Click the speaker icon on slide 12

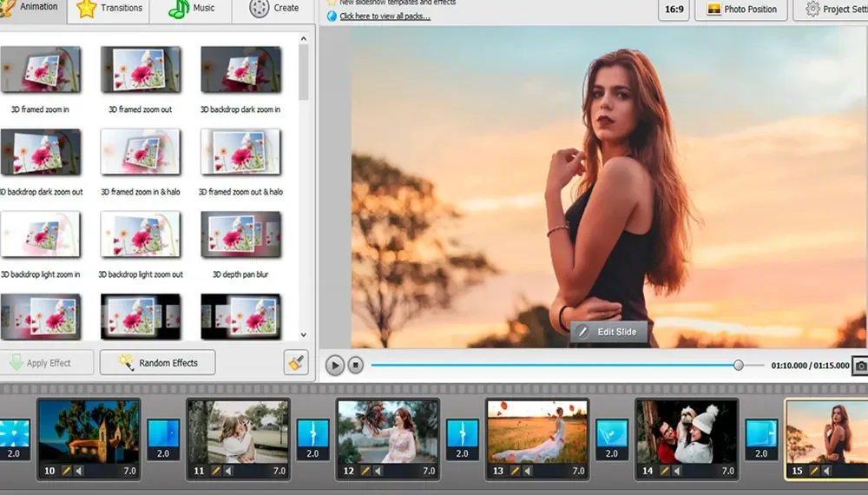[378, 472]
